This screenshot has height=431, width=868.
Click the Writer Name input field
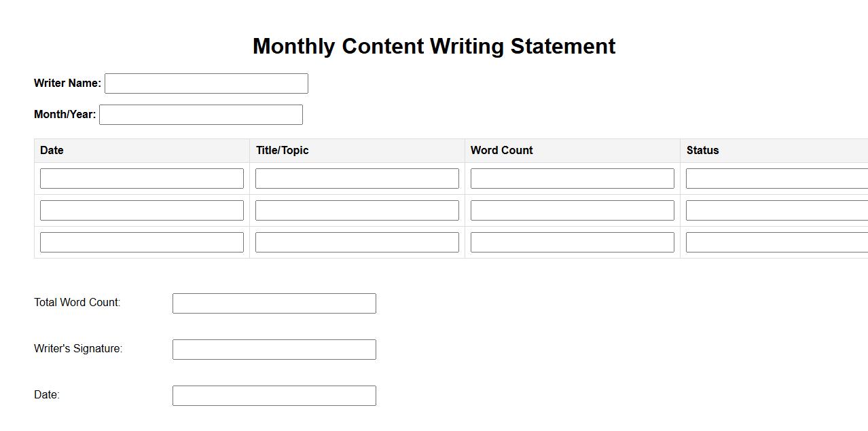click(x=206, y=83)
